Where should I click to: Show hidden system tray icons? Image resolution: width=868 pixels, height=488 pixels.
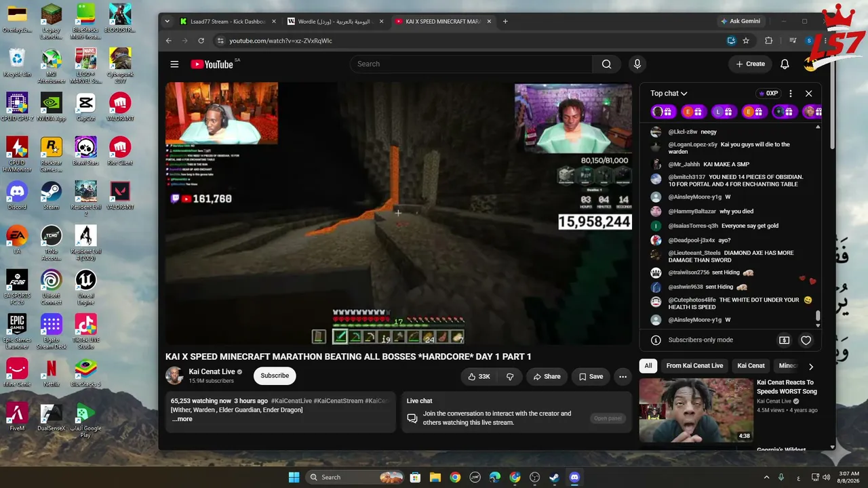[767, 477]
